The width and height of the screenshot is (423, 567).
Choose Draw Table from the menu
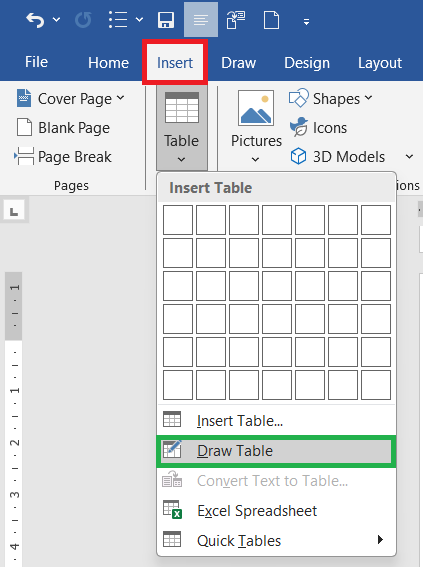click(276, 451)
